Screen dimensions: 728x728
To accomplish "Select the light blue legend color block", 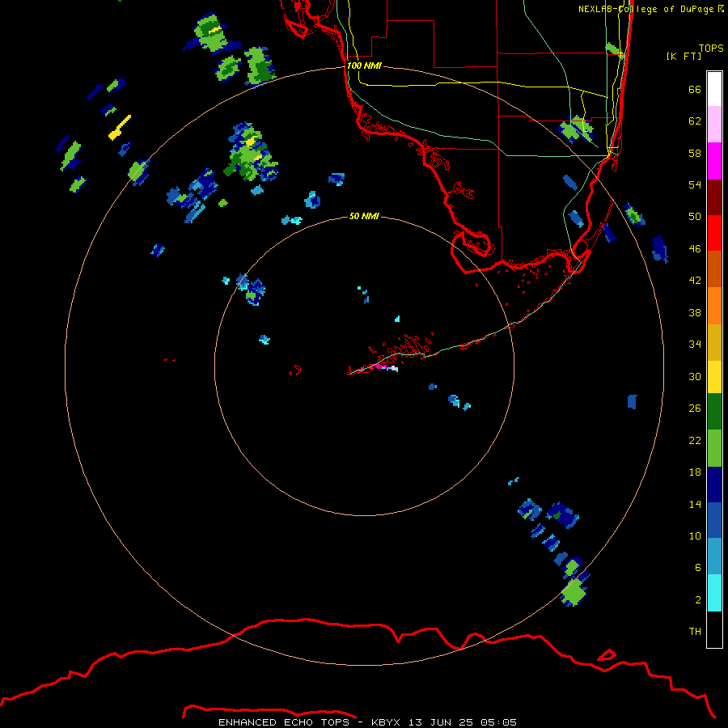I will [x=714, y=557].
